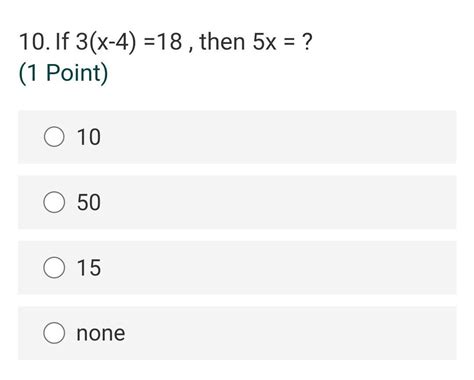The width and height of the screenshot is (474, 380).
Task: Click the word 'then' in the question
Action: [222, 42]
